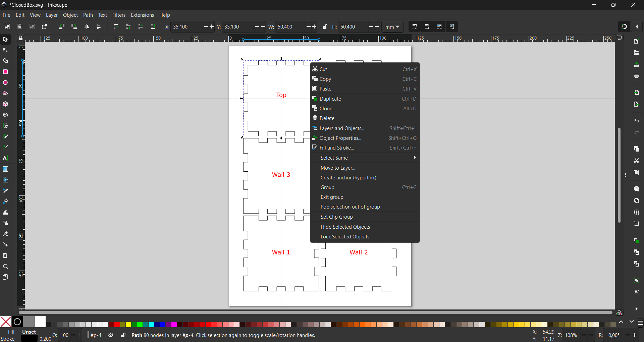Viewport: 644px width, 342px height.
Task: Click Hide Selected Objects
Action: [365, 227]
